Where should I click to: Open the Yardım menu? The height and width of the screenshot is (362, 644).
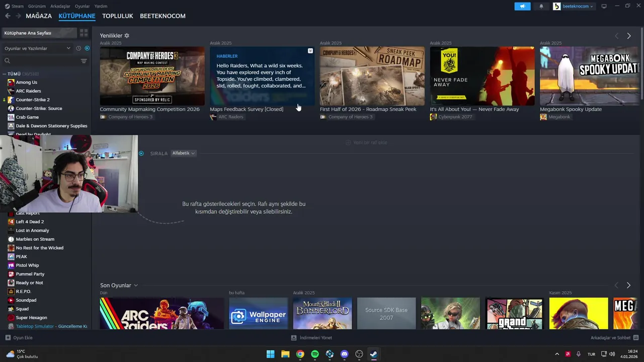(x=101, y=6)
